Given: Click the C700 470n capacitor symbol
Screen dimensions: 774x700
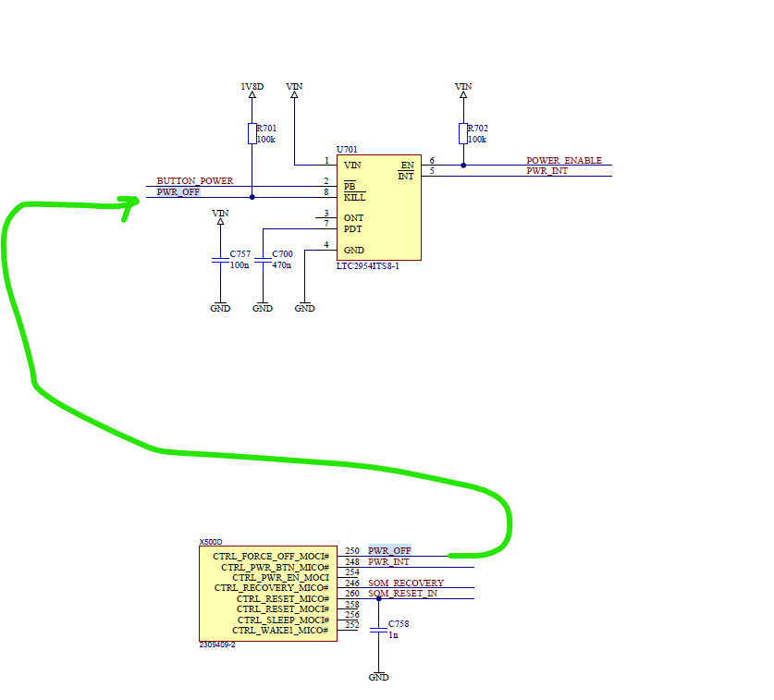Looking at the screenshot, I should coord(263,260).
